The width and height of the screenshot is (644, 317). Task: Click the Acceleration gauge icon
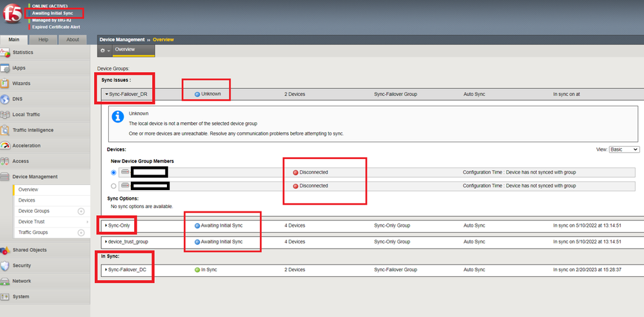(6, 146)
